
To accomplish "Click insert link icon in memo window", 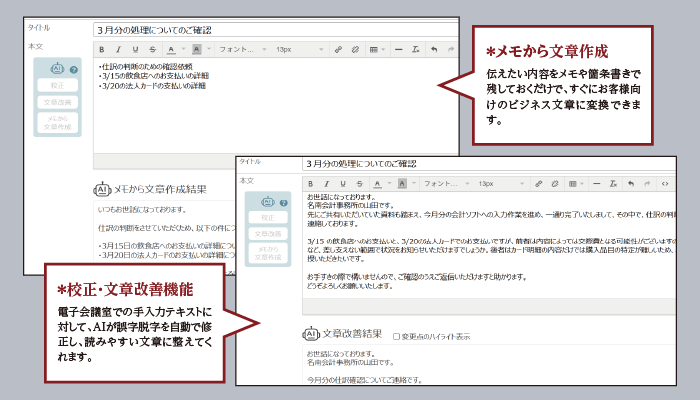I will 338,50.
